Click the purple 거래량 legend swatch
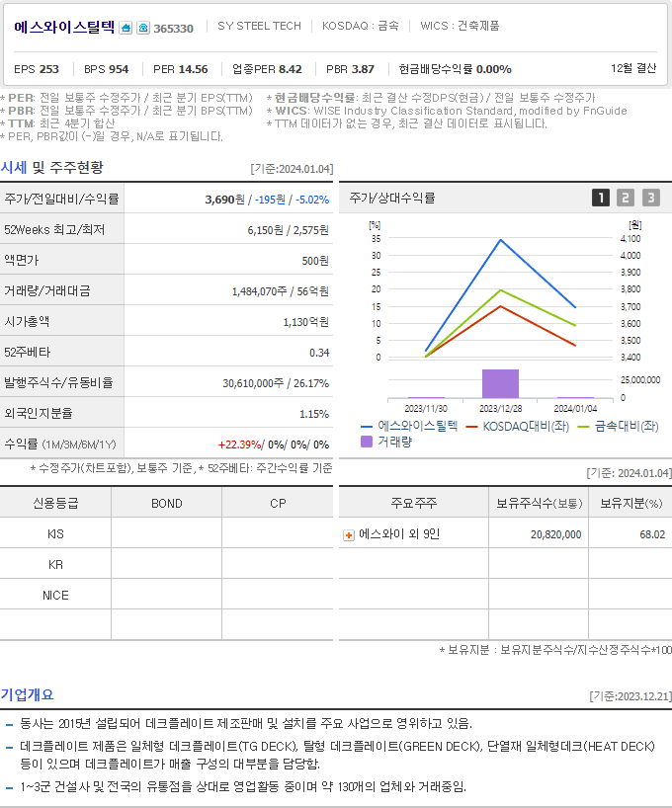The image size is (672, 808). click(x=367, y=442)
